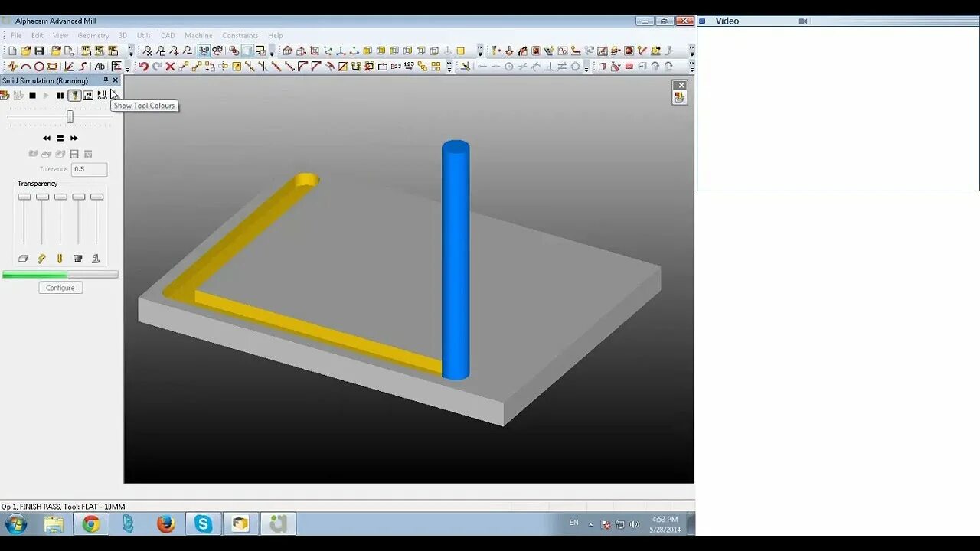Image resolution: width=980 pixels, height=551 pixels.
Task: Open the Geometry menu
Action: [x=93, y=35]
